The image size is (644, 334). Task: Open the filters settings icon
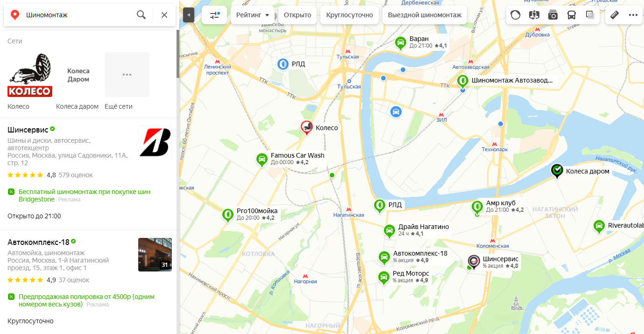[x=214, y=15]
